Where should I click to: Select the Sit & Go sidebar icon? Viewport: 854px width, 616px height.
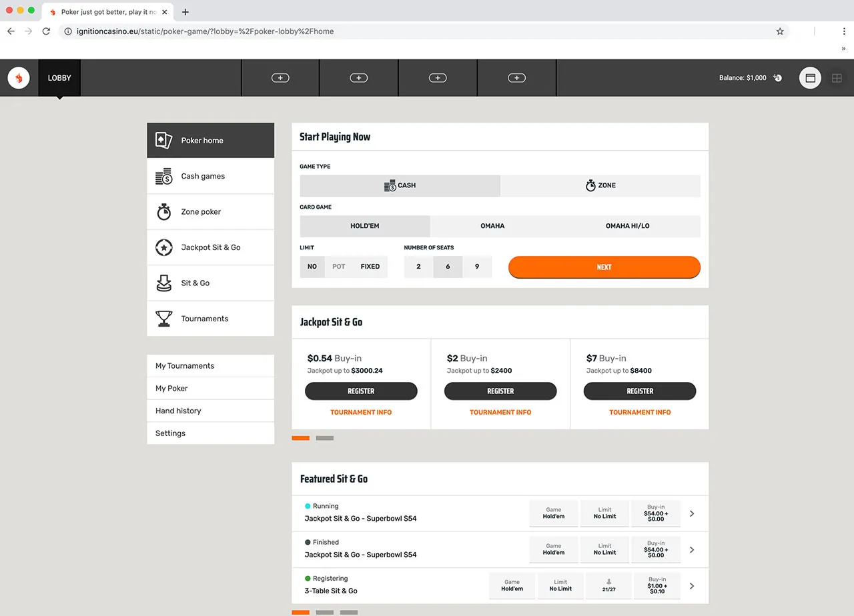click(163, 283)
